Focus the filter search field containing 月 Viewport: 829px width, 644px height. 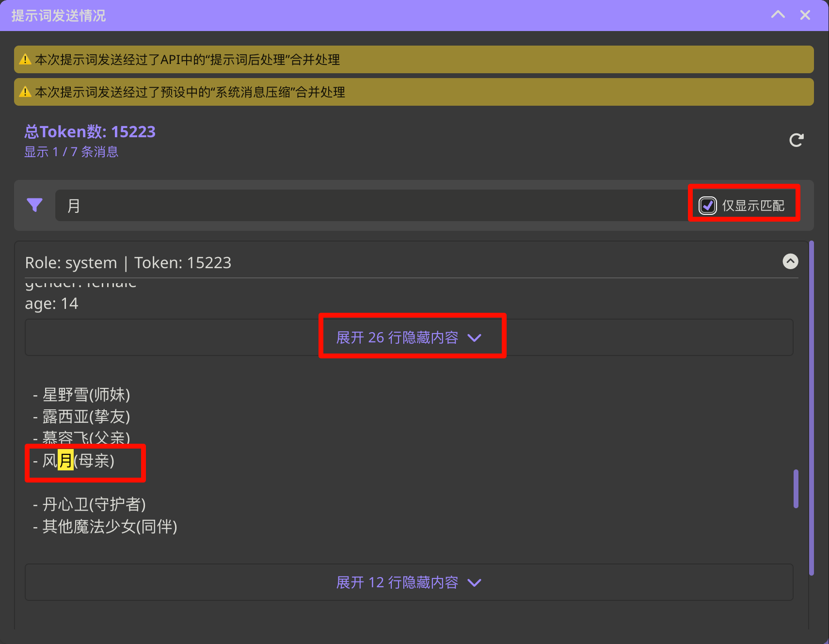pyautogui.click(x=368, y=206)
